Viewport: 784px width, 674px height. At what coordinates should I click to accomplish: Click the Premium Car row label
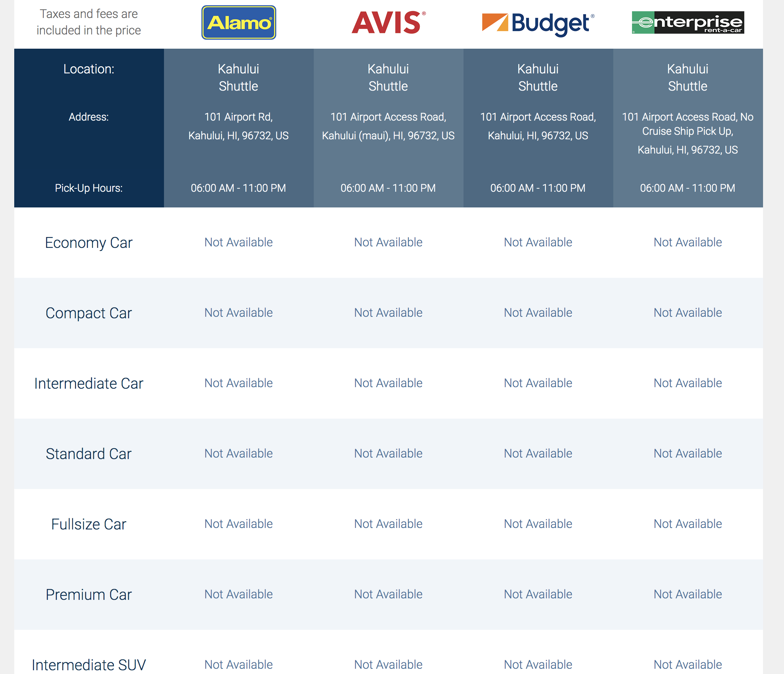pyautogui.click(x=88, y=595)
